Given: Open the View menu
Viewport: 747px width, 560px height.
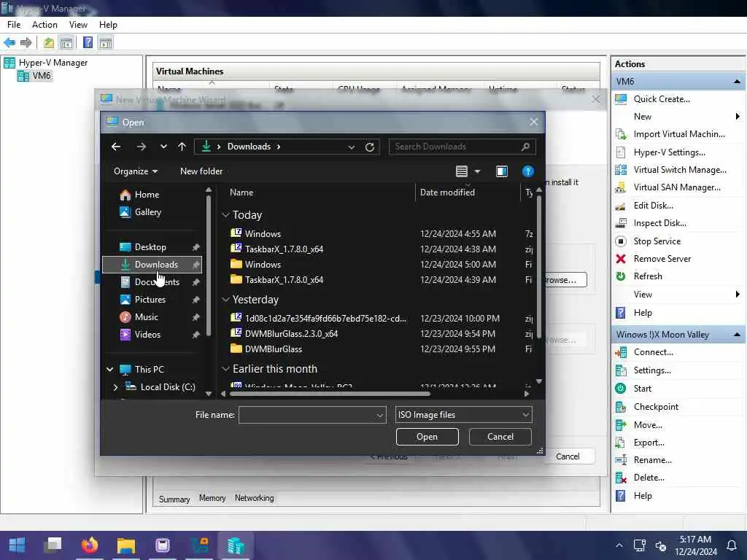Looking at the screenshot, I should [x=78, y=25].
